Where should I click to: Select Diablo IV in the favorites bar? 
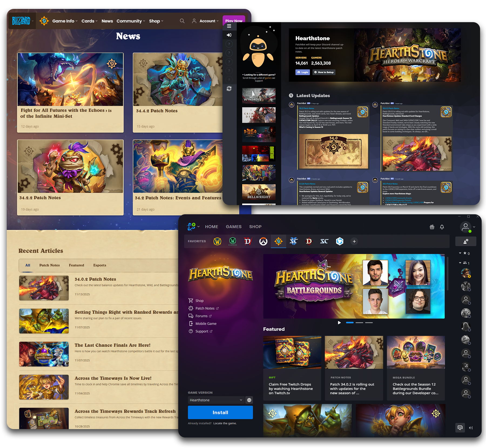(248, 241)
